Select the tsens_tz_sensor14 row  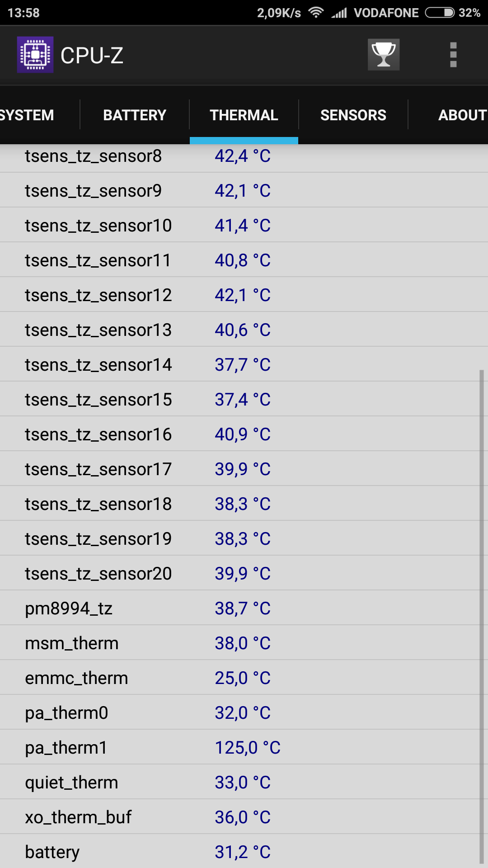[x=239, y=364]
